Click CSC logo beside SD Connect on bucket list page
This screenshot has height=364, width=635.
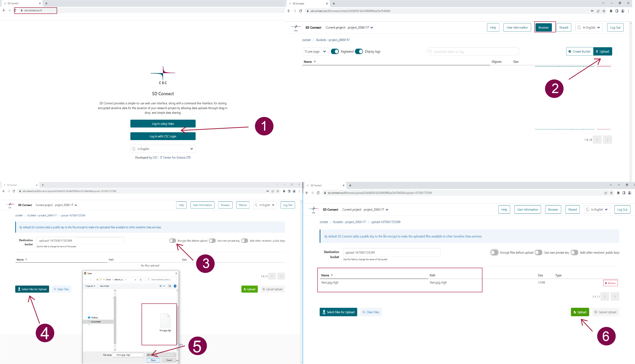[296, 27]
